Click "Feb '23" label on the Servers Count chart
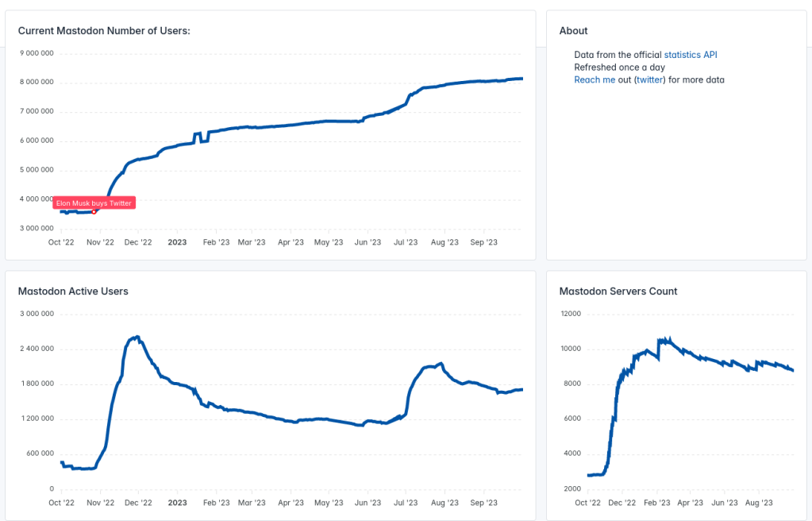 tap(656, 503)
